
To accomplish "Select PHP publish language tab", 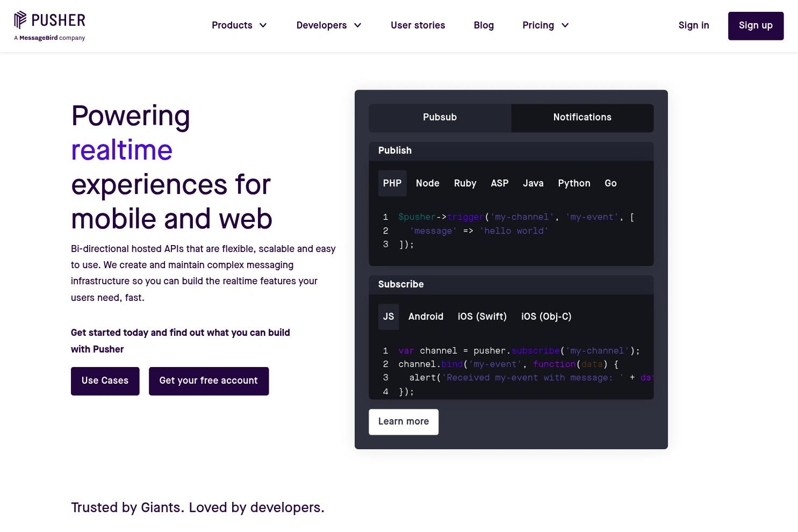I will tap(392, 183).
